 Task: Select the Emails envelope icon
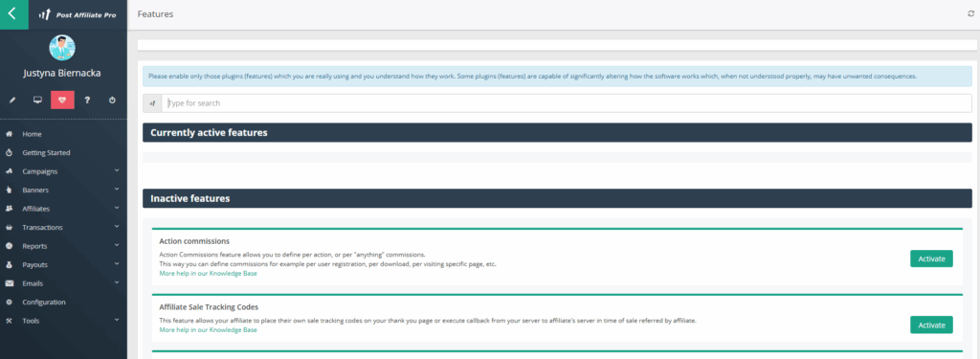[10, 283]
